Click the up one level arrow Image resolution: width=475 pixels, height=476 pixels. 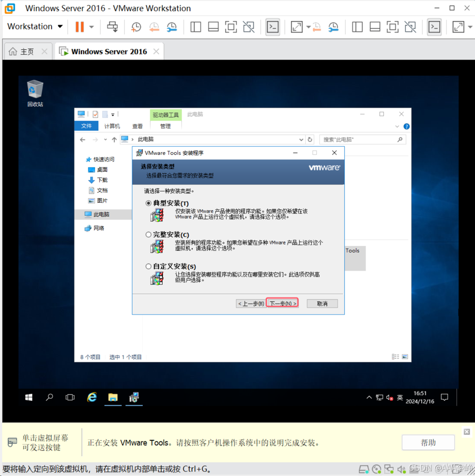(114, 139)
